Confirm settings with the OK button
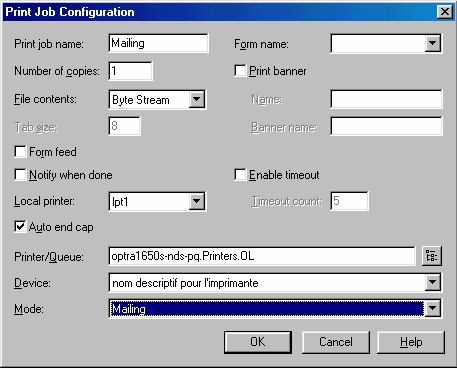The width and height of the screenshot is (457, 369). click(x=258, y=342)
